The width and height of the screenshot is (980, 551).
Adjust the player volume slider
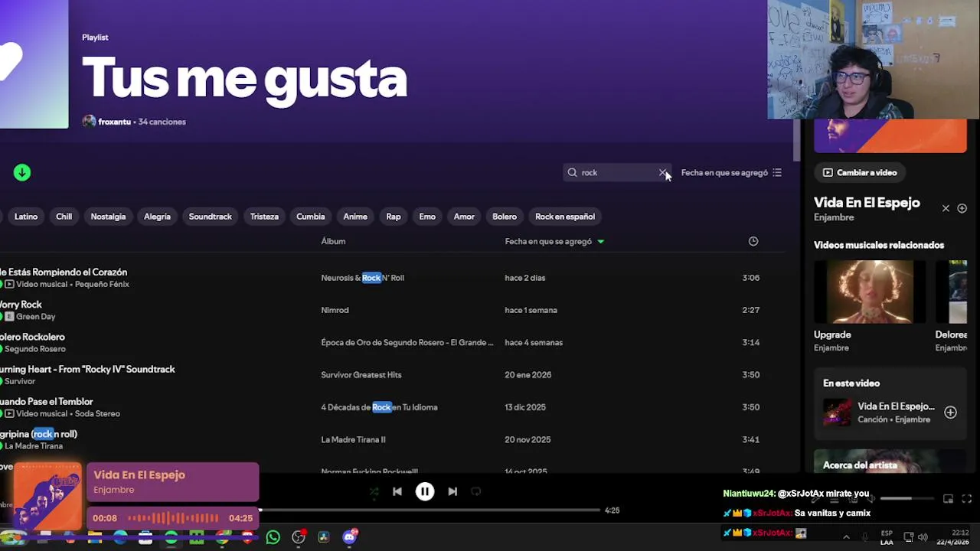[x=906, y=499]
